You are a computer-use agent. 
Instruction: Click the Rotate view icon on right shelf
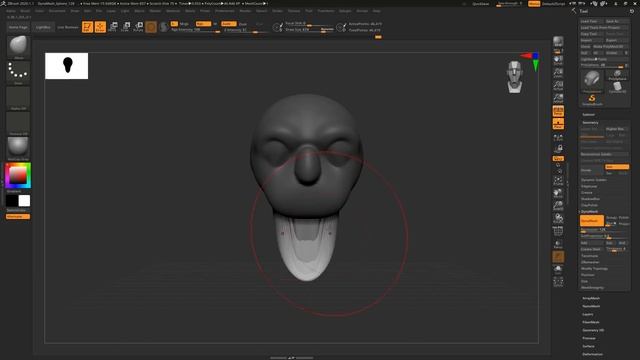(558, 218)
